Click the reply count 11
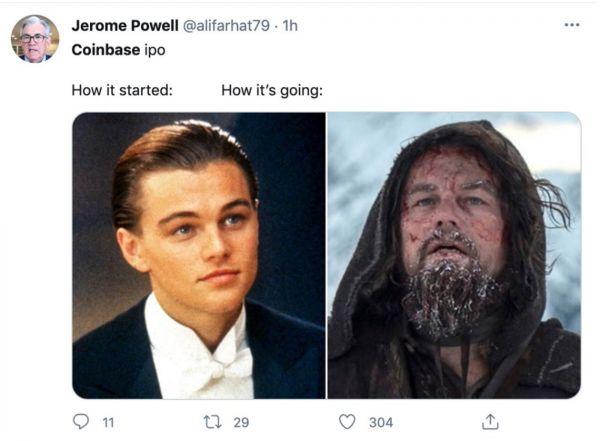Viewport: 600px width, 441px height. coord(108,422)
